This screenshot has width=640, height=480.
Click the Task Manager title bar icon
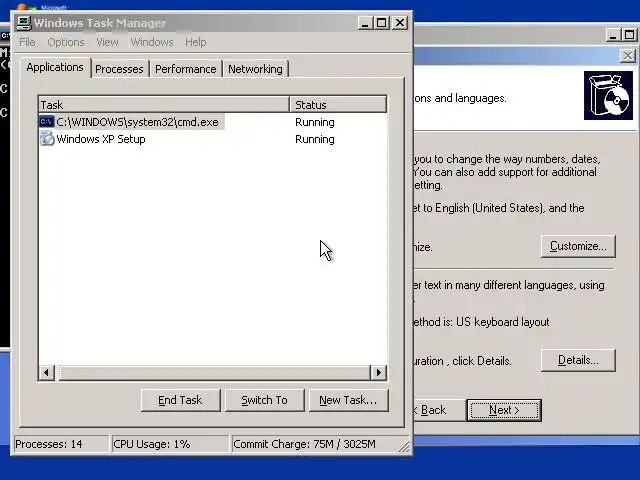(x=24, y=22)
